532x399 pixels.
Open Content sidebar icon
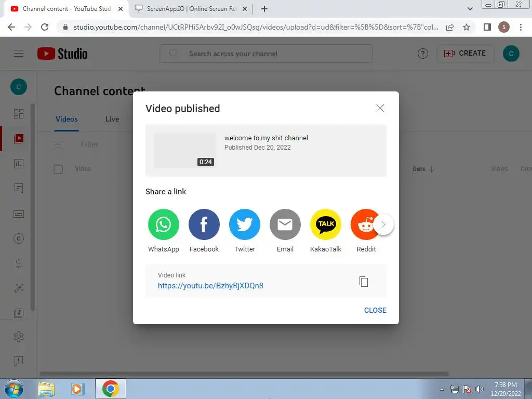(19, 138)
